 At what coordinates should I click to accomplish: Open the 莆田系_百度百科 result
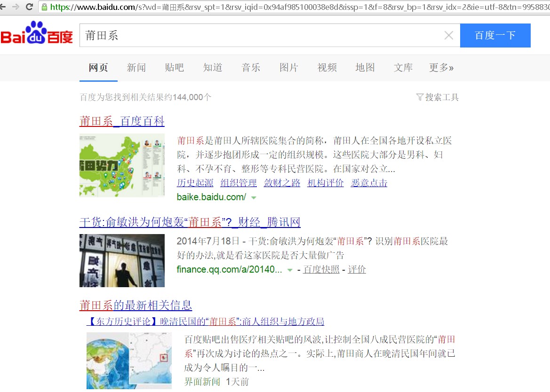point(122,121)
